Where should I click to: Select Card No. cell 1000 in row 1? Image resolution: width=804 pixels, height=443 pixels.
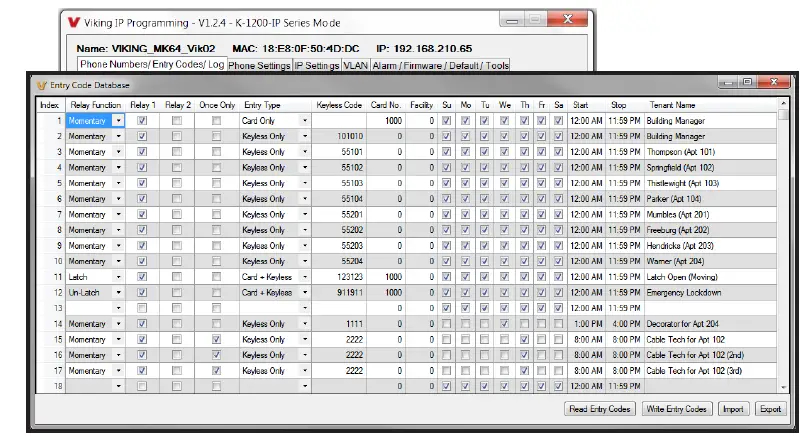[x=386, y=120]
